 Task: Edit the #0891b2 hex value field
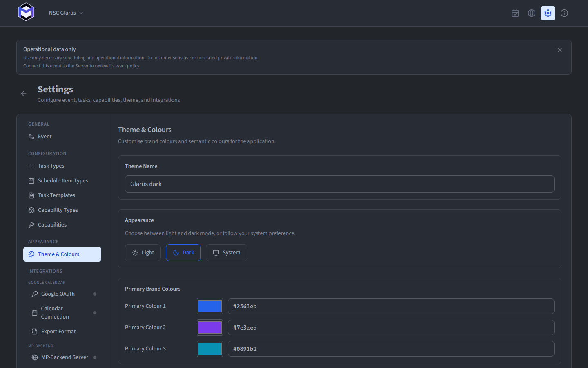click(391, 349)
